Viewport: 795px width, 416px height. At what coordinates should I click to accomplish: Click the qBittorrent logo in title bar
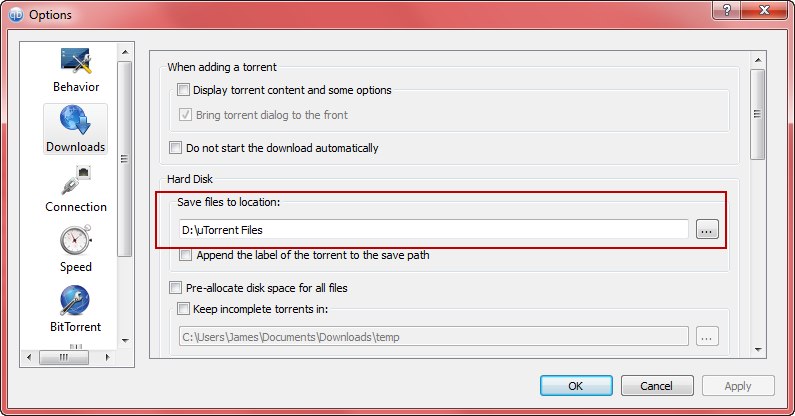pyautogui.click(x=16, y=15)
